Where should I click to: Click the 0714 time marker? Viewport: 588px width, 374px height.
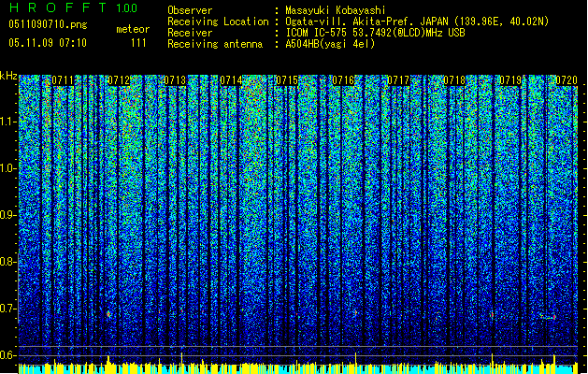(231, 80)
